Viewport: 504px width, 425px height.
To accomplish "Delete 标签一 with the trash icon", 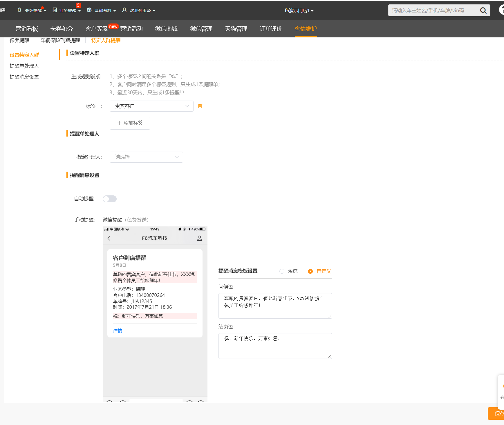I will pos(200,106).
